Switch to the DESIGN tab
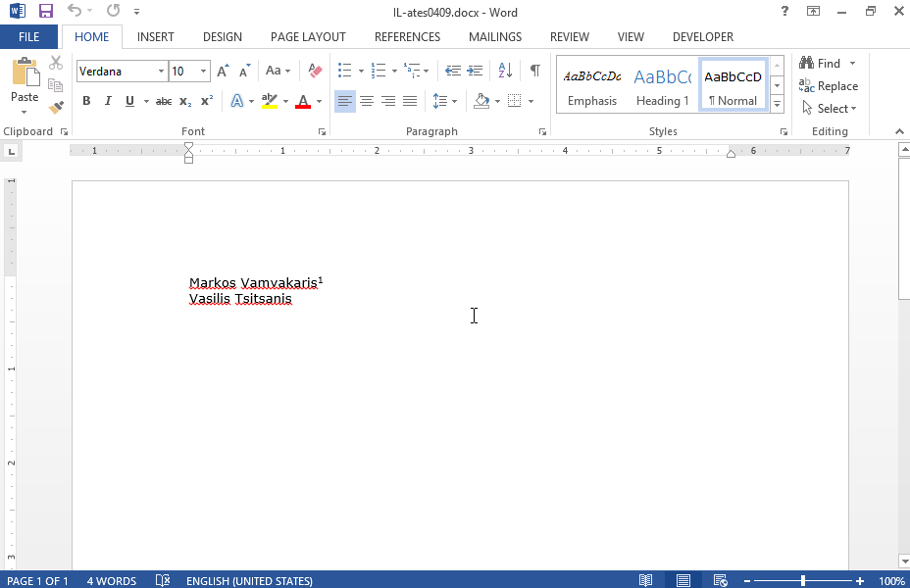Viewport: 910px width, 588px height. click(x=223, y=36)
